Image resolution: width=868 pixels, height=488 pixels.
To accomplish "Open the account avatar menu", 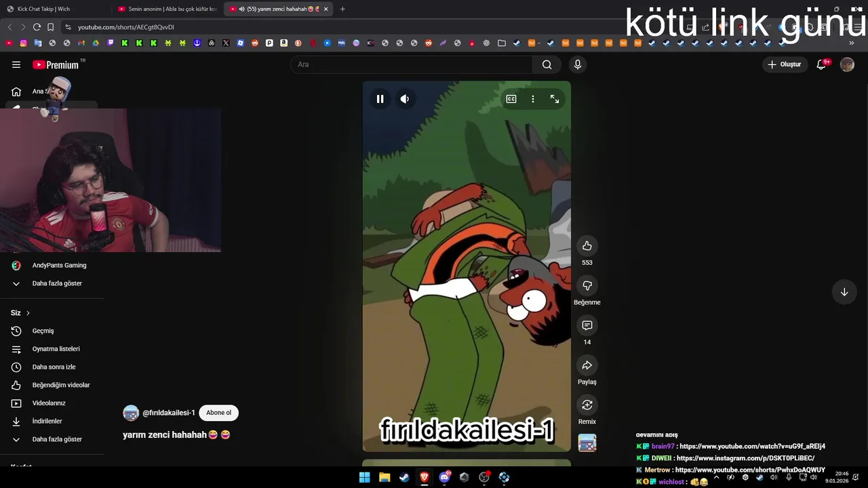I will point(847,64).
